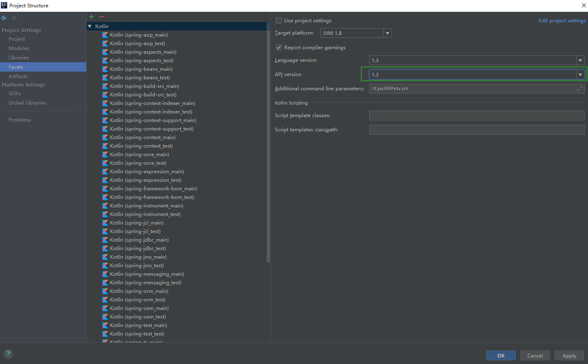Image resolution: width=588 pixels, height=364 pixels.
Task: Select the Facets settings section
Action: [x=43, y=67]
